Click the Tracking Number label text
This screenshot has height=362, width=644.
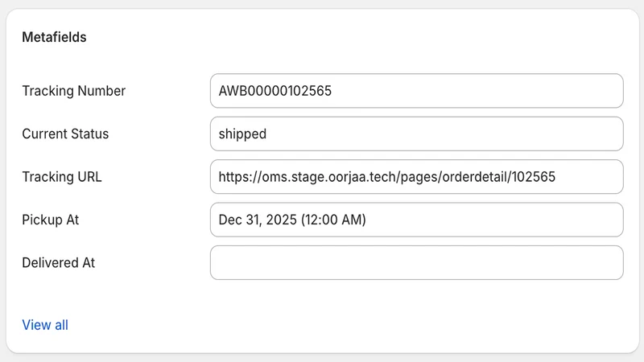pyautogui.click(x=74, y=91)
